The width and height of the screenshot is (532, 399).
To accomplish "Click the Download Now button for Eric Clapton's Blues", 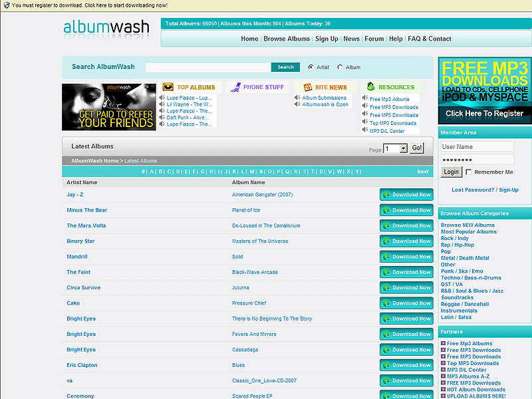I will [406, 364].
